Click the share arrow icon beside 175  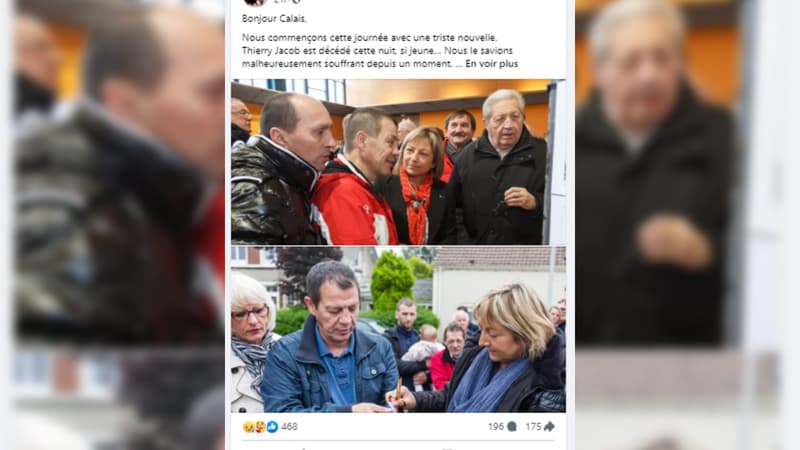(549, 427)
